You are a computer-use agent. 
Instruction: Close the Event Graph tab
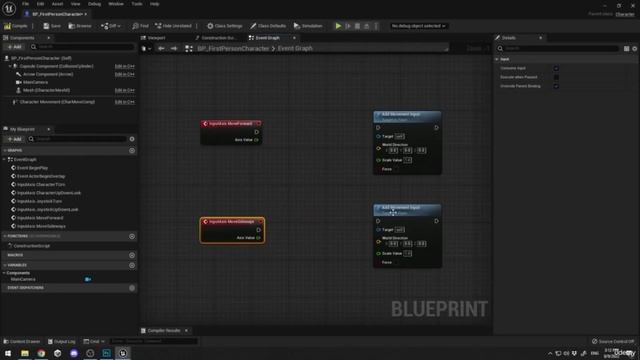pyautogui.click(x=294, y=38)
